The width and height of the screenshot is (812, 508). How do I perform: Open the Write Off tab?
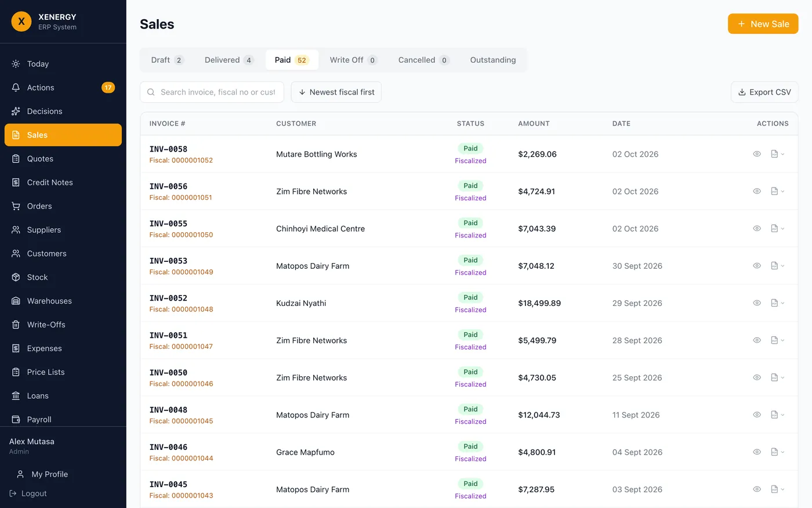coord(353,60)
